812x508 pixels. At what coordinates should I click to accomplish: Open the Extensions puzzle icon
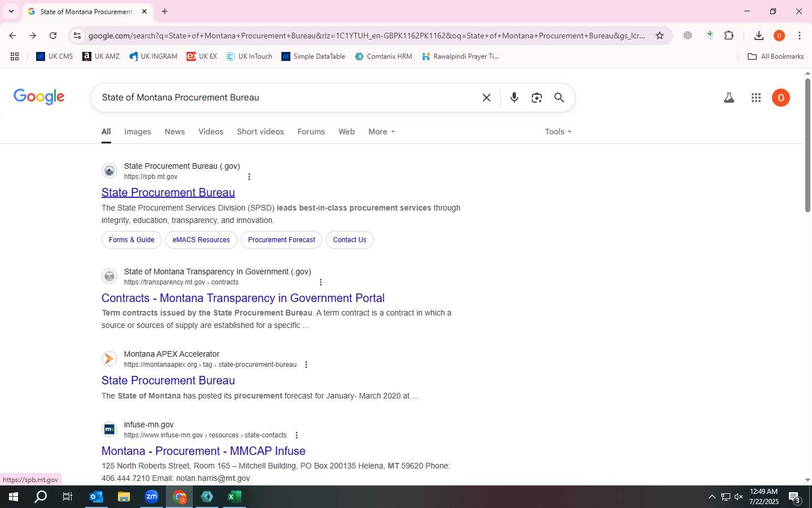(x=729, y=36)
